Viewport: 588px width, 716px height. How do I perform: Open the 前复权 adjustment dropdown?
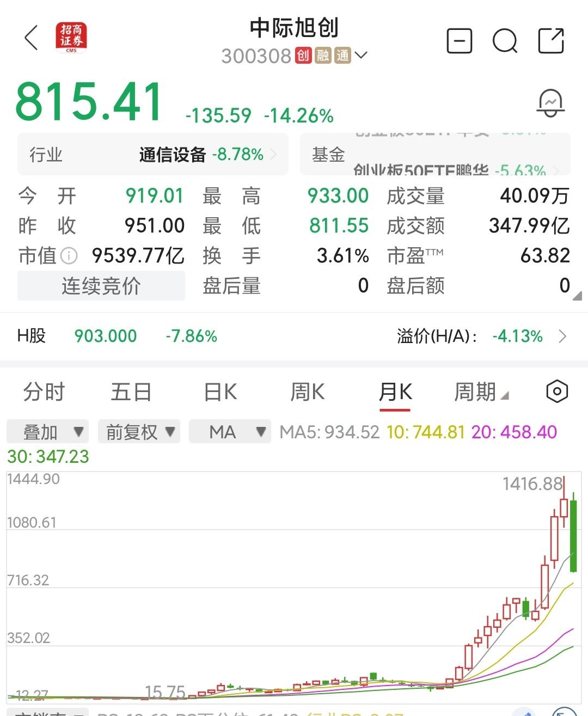[139, 432]
